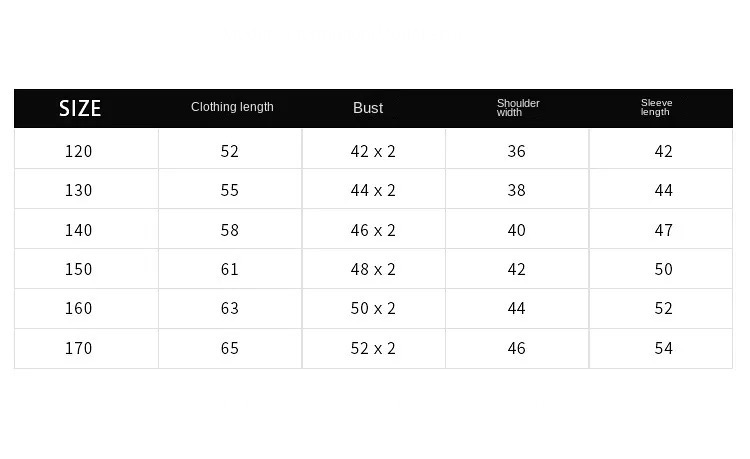Viewport: 750px width, 459px height.
Task: Click clothing length value 61
Action: pos(230,269)
